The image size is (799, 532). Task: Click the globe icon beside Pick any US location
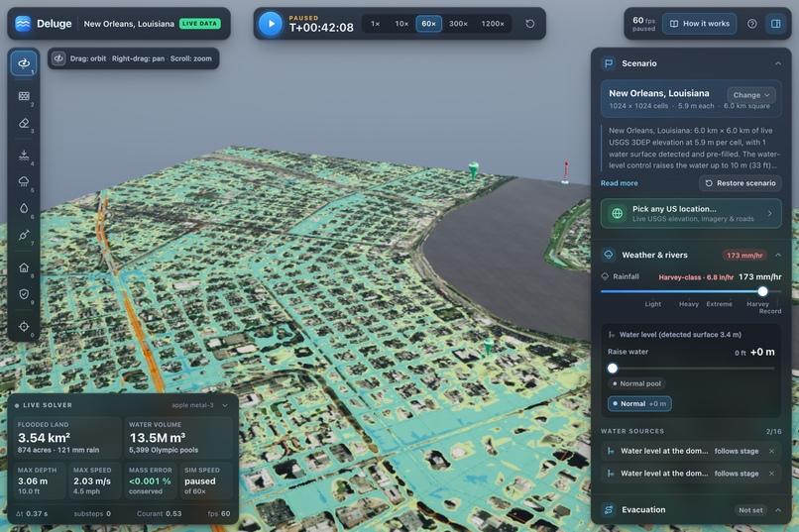pyautogui.click(x=617, y=213)
